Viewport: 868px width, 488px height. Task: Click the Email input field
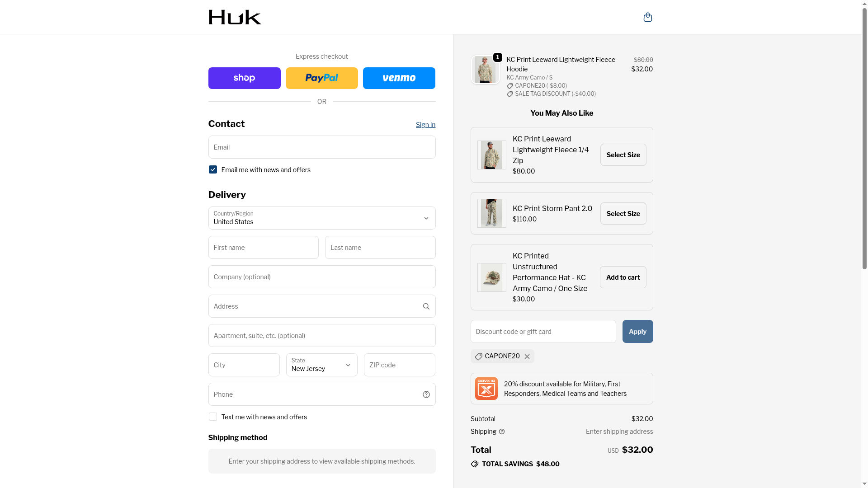click(x=322, y=147)
